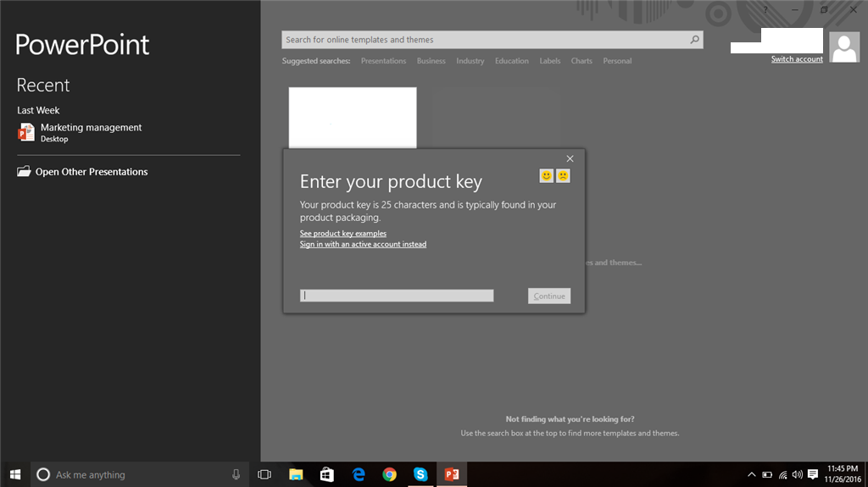Open File Explorer from taskbar
Screen dimensions: 868x487
296,474
